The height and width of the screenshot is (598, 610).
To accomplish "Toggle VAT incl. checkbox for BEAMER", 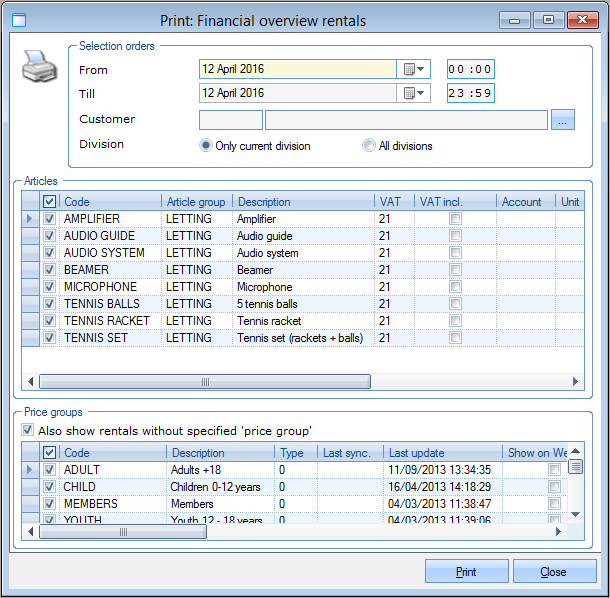I will (x=455, y=270).
